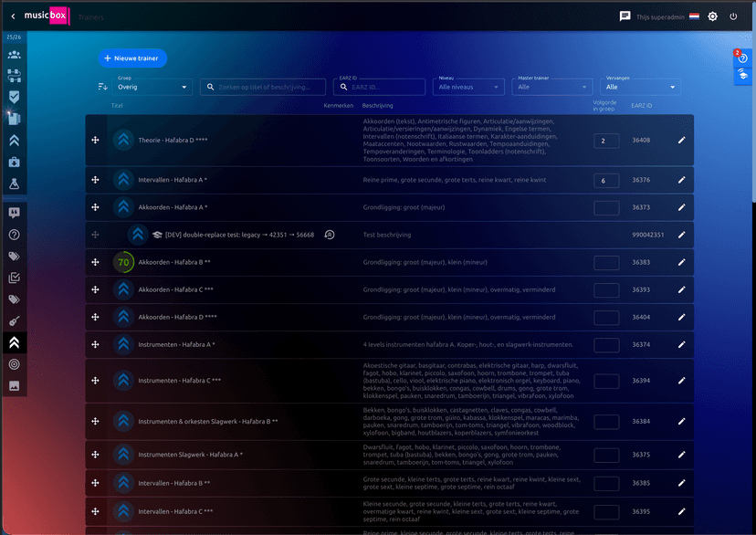756x535 pixels.
Task: Grab move handle for Akkoorden - Hafabra A
Action: [x=96, y=207]
